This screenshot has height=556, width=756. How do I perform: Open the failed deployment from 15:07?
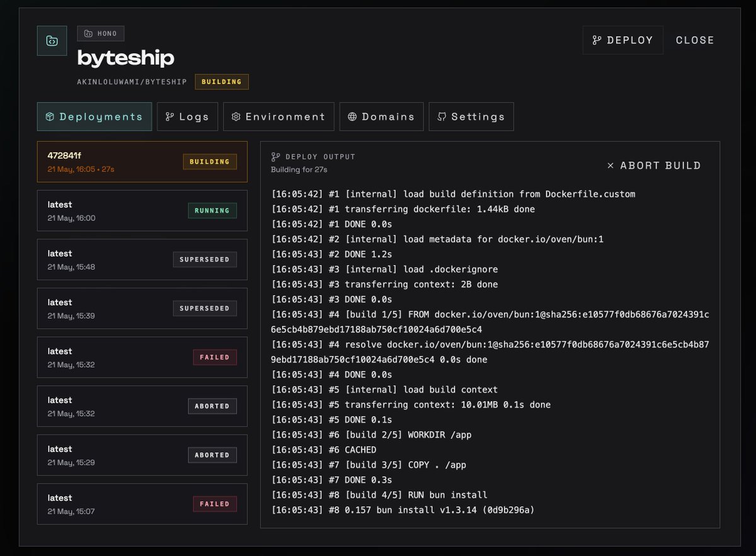click(x=142, y=504)
